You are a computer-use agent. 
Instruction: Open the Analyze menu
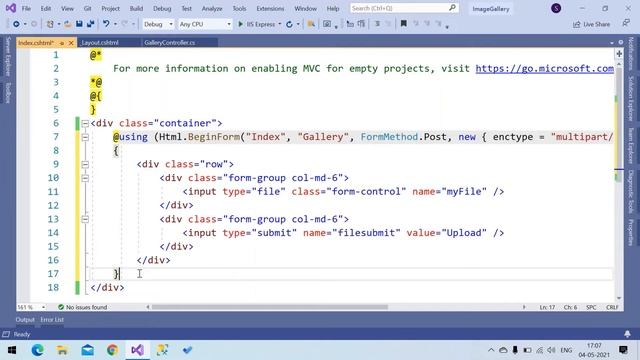(212, 8)
